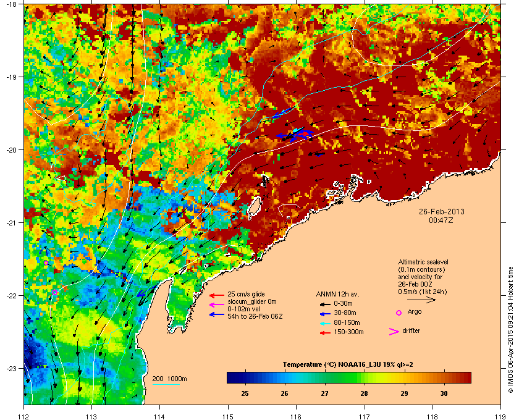The width and height of the screenshot is (519, 420).
Task: Click the cyan 200 1000m isobath line sample
Action: tap(166, 385)
